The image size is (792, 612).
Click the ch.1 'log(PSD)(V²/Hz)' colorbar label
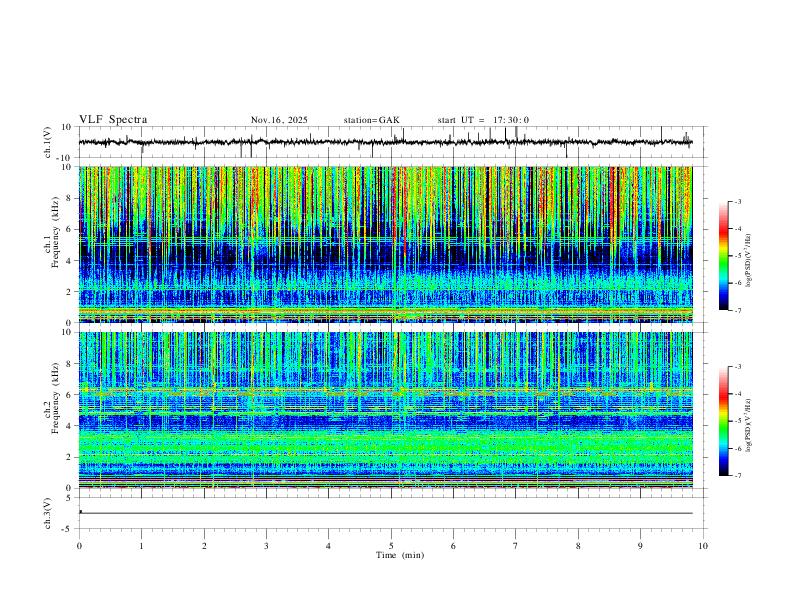click(x=748, y=261)
